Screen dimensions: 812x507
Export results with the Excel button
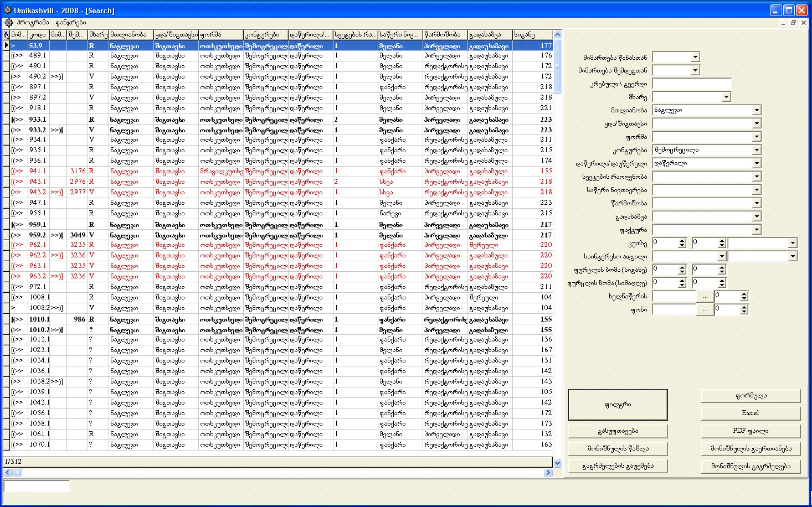pos(751,413)
